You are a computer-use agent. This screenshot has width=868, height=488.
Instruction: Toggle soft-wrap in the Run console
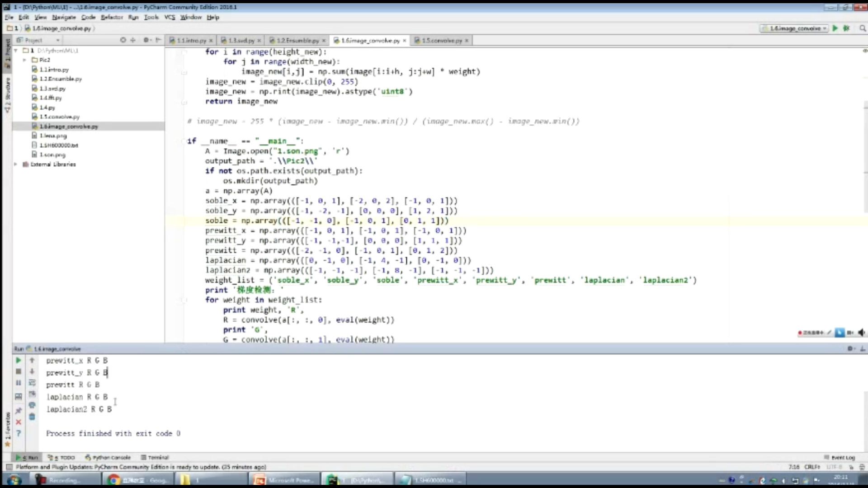[x=32, y=383]
